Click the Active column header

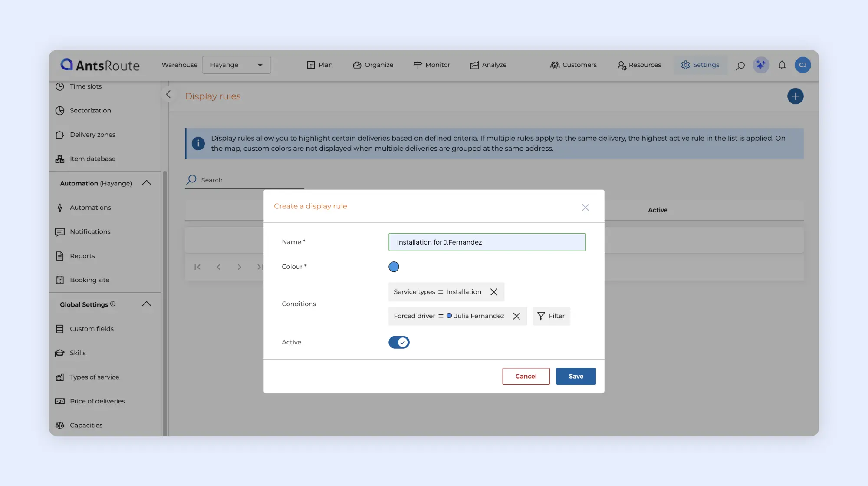[x=658, y=210]
